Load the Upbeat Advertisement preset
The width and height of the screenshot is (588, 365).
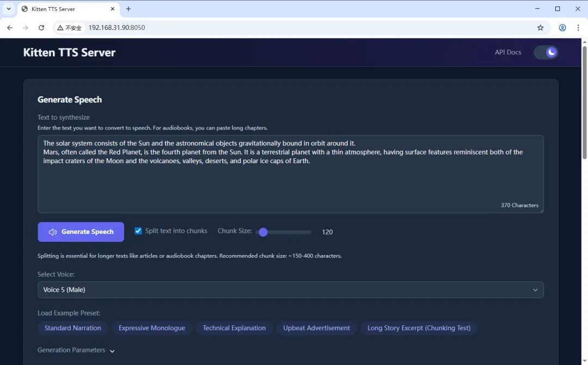pyautogui.click(x=316, y=328)
